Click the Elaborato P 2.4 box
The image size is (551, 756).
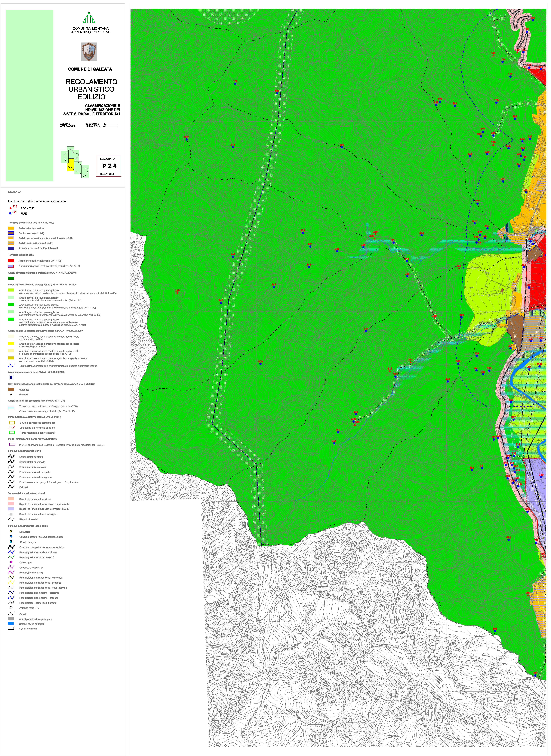(x=109, y=166)
